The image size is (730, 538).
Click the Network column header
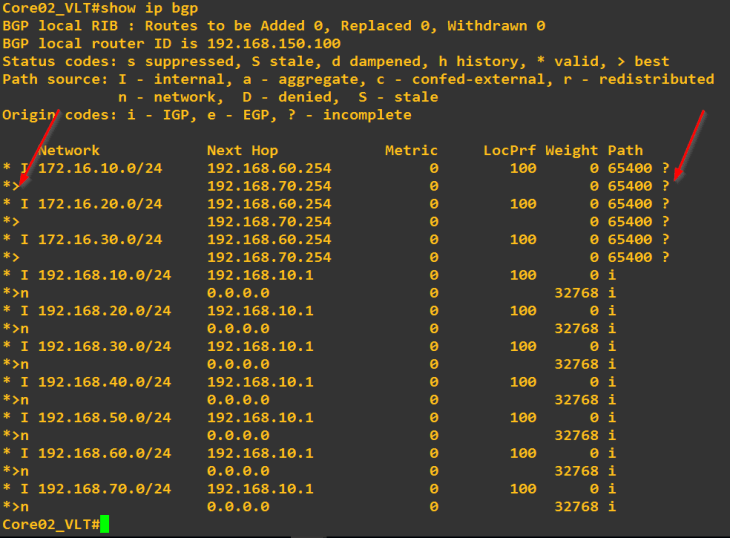coord(69,150)
